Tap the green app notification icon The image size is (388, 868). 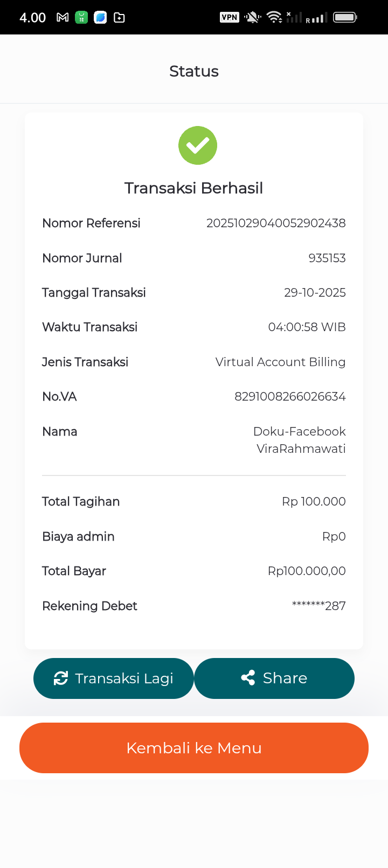point(81,18)
